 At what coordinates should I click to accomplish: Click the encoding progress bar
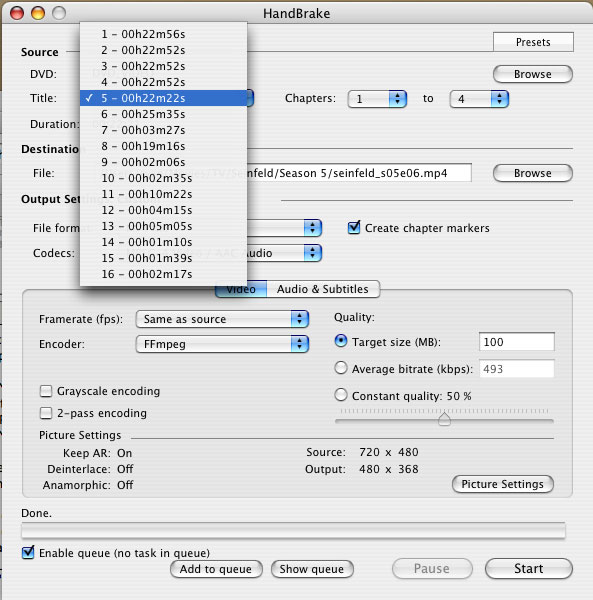point(293,531)
